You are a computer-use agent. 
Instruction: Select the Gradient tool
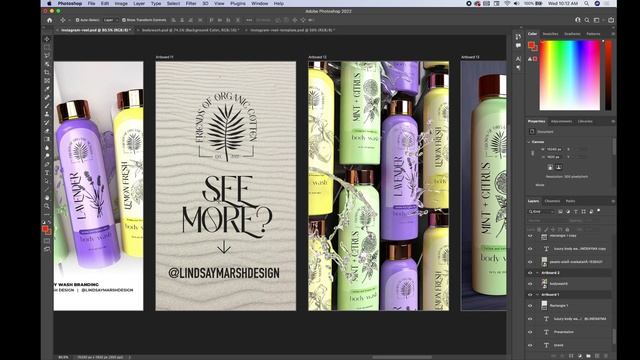coord(47,139)
